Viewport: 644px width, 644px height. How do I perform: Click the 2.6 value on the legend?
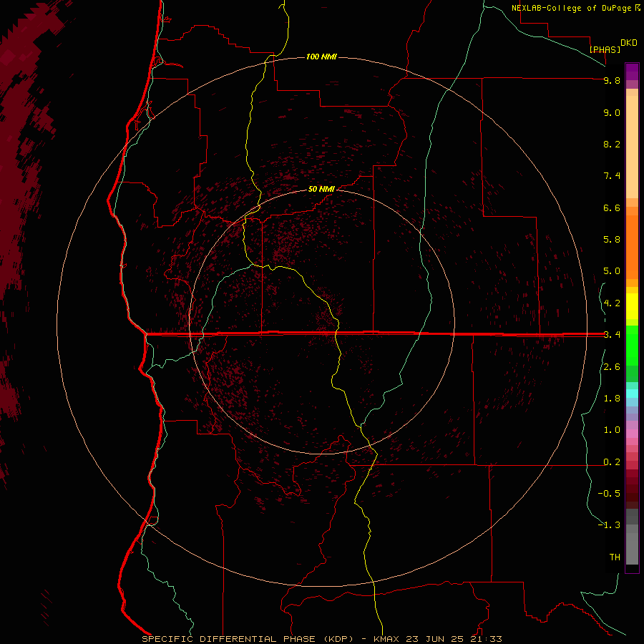click(612, 367)
